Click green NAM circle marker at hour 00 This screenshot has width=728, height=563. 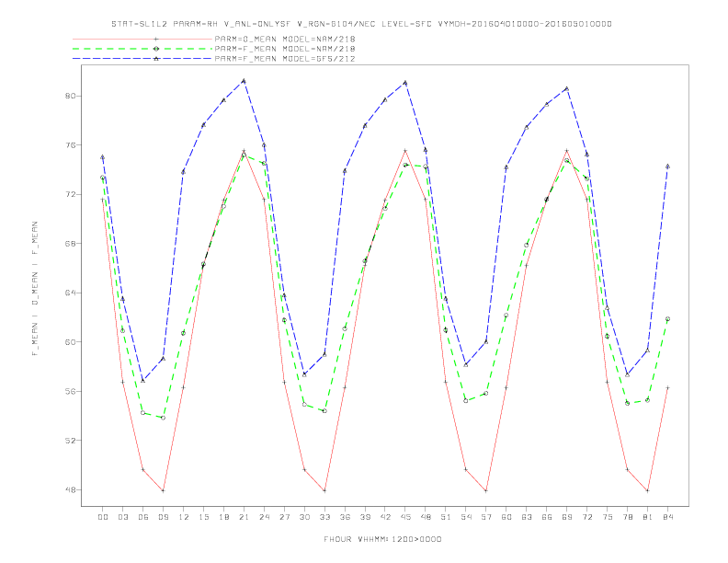click(x=103, y=178)
